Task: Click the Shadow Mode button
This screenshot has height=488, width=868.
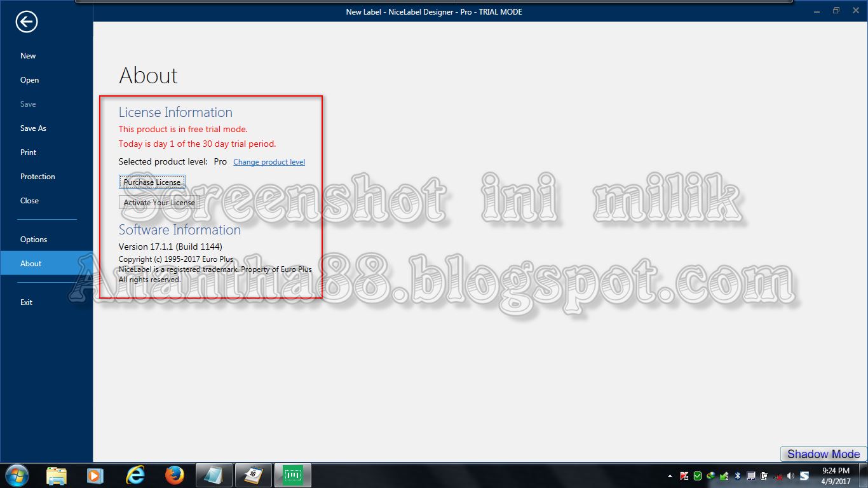Action: click(x=823, y=454)
